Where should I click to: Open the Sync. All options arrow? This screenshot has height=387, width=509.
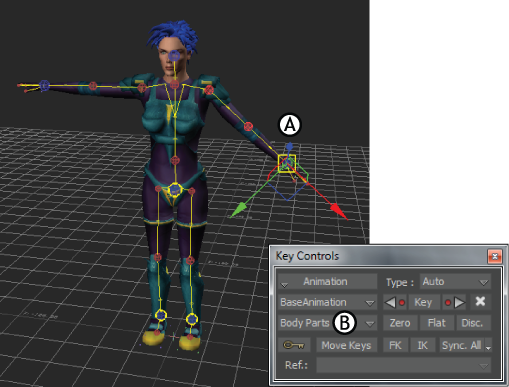coord(488,346)
